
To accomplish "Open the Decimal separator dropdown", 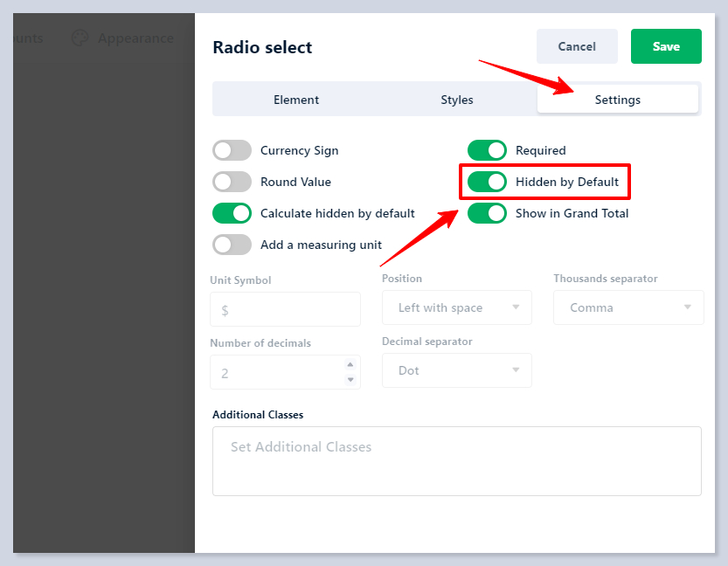I will coord(457,370).
